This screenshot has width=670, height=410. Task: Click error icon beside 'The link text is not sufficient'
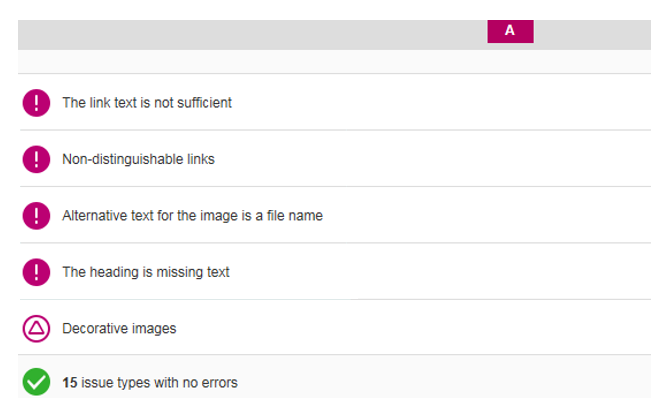click(36, 103)
